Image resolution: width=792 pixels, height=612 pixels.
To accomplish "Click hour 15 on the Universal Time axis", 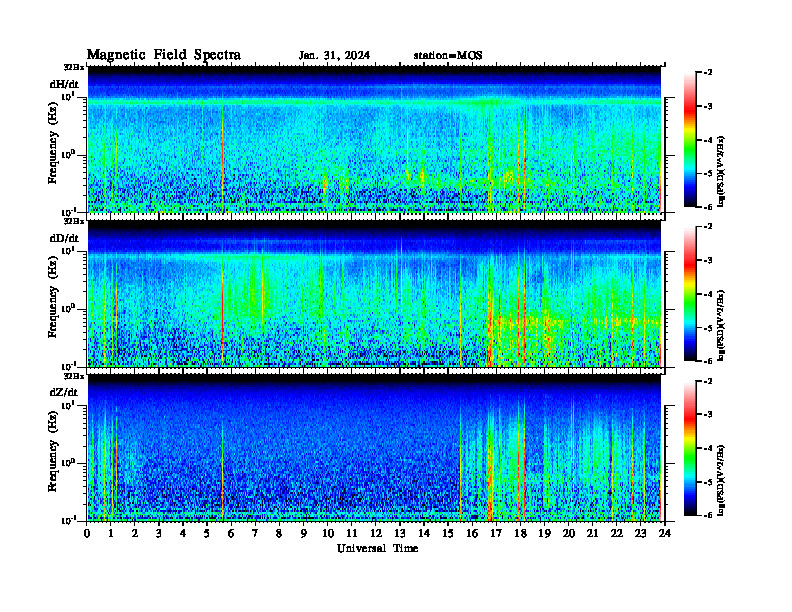I will (x=448, y=534).
